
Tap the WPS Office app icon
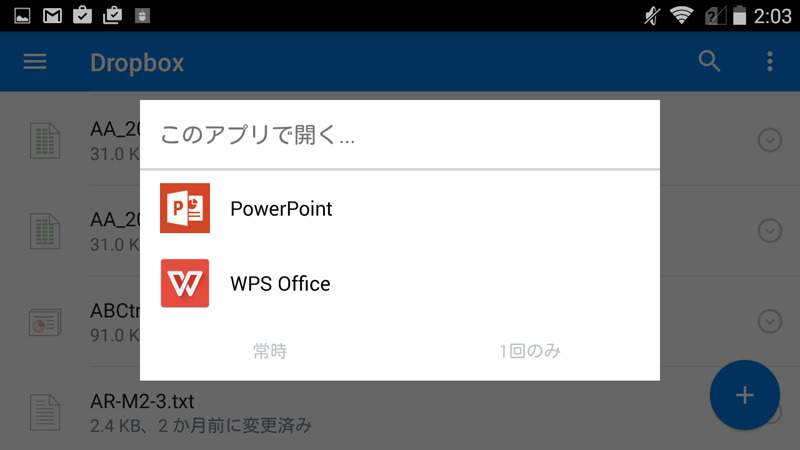coord(185,283)
